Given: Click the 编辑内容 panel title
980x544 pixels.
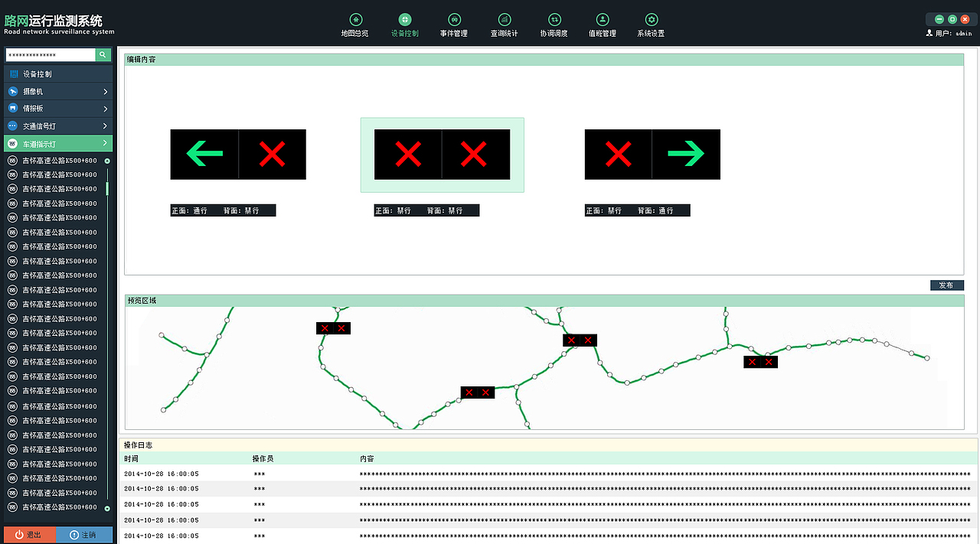Looking at the screenshot, I should coord(141,59).
